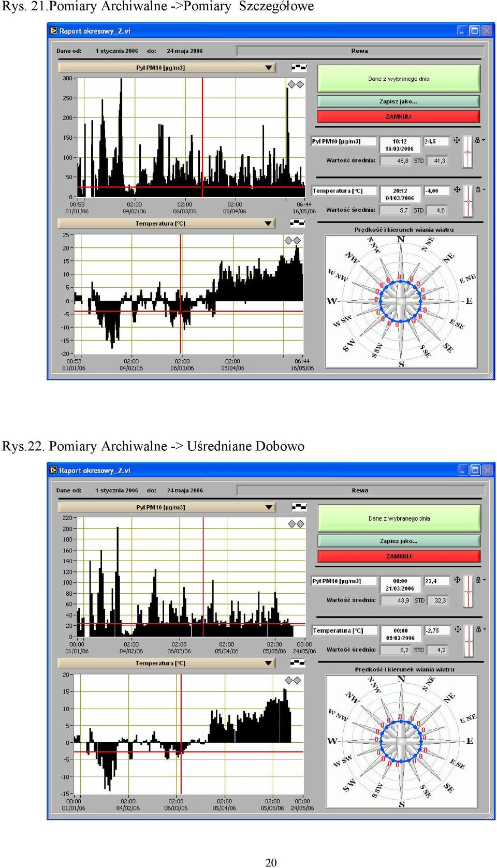Click '1 stycznia 2006' start date in Rys. 22
This screenshot has height=868, width=497.
tap(116, 490)
